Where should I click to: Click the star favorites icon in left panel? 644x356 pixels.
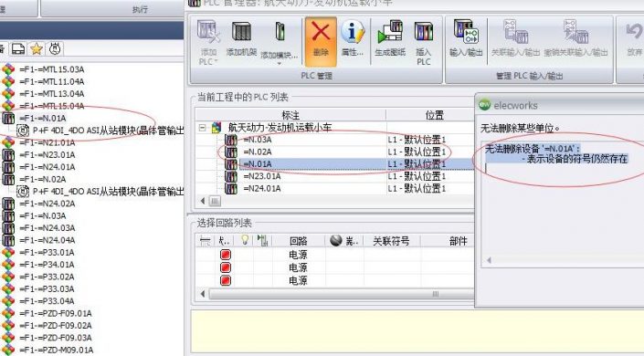pos(37,49)
